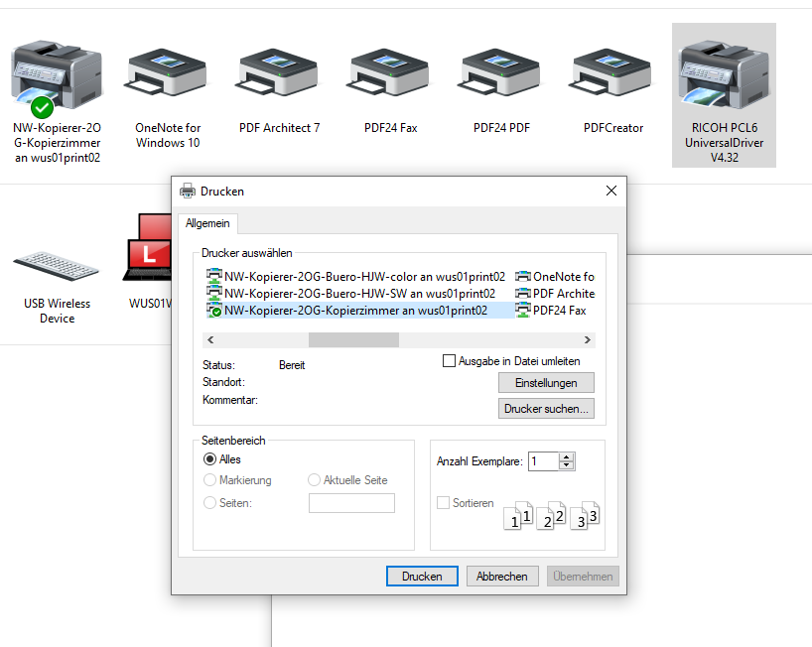Choose NW-Kopierer-2OG-Buero-HJW-SW printer in dialog list
The width and height of the screenshot is (812, 647).
tap(350, 294)
